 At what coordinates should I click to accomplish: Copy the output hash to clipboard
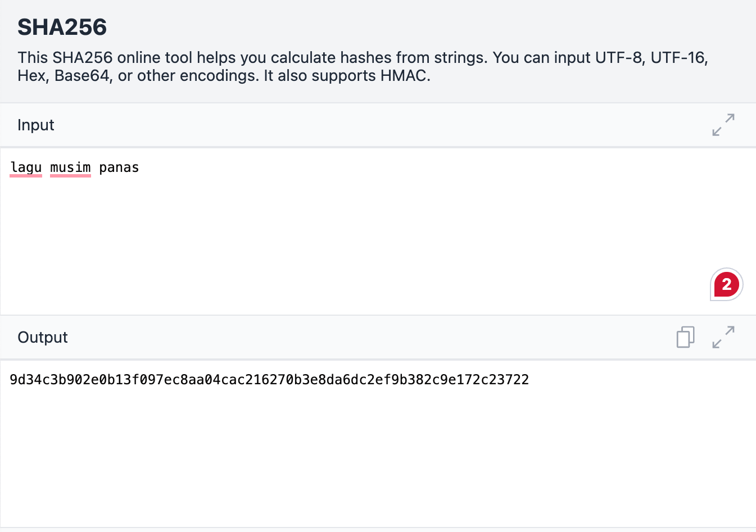coord(685,337)
